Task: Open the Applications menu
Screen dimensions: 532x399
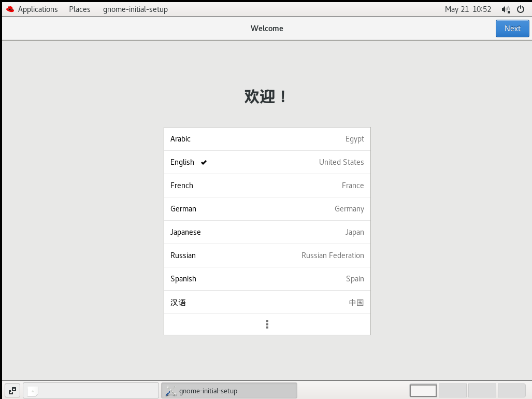Action: (x=38, y=9)
